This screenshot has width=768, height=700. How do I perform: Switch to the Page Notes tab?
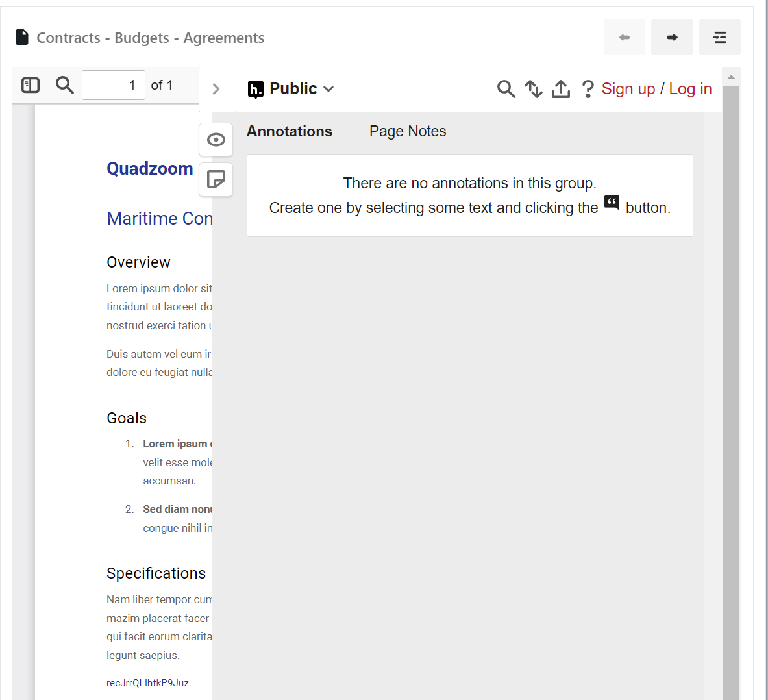408,131
